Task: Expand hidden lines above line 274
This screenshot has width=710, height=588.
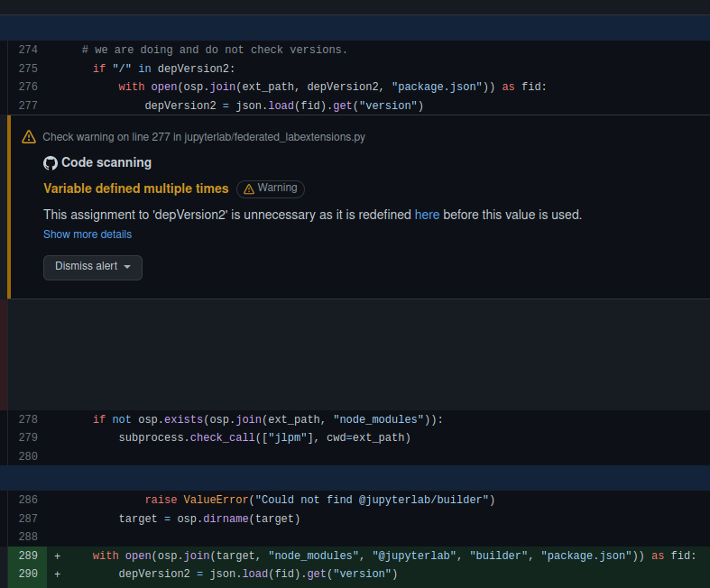Action: pos(355,28)
